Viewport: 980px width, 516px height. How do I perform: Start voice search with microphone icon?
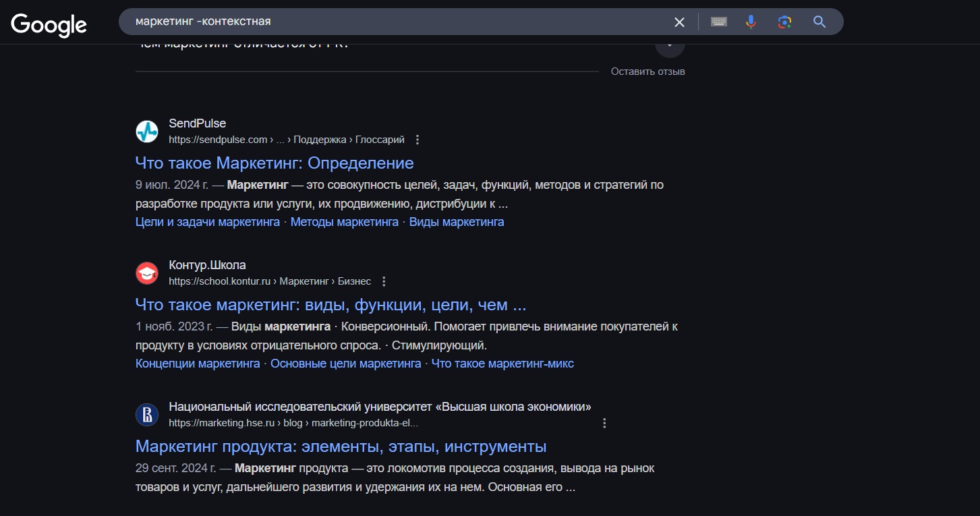pyautogui.click(x=751, y=22)
